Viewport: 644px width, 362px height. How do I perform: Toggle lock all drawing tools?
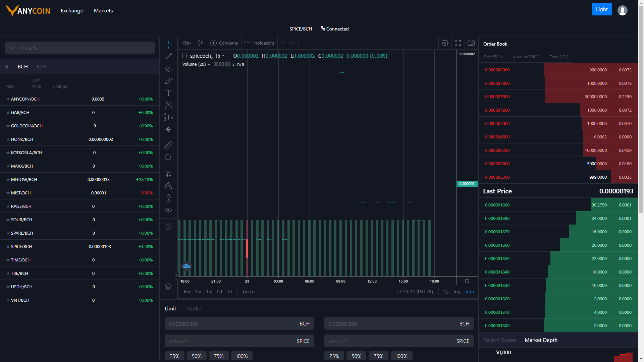pos(168,198)
